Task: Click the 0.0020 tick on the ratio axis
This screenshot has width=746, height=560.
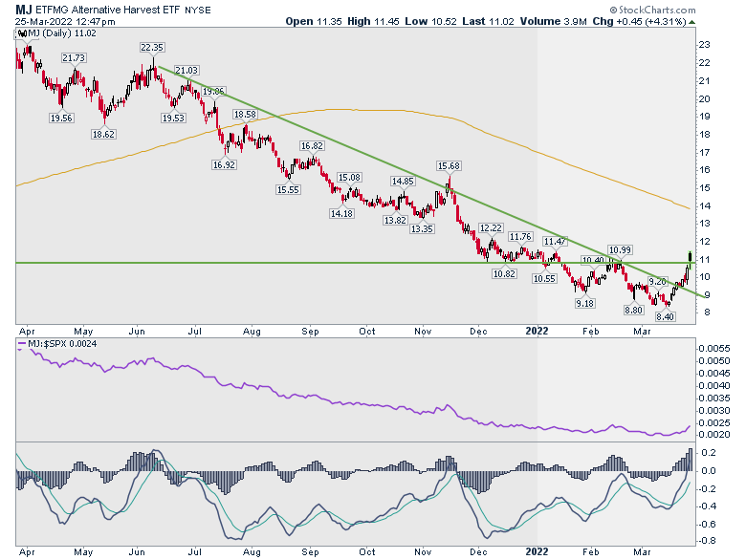Action: point(714,435)
